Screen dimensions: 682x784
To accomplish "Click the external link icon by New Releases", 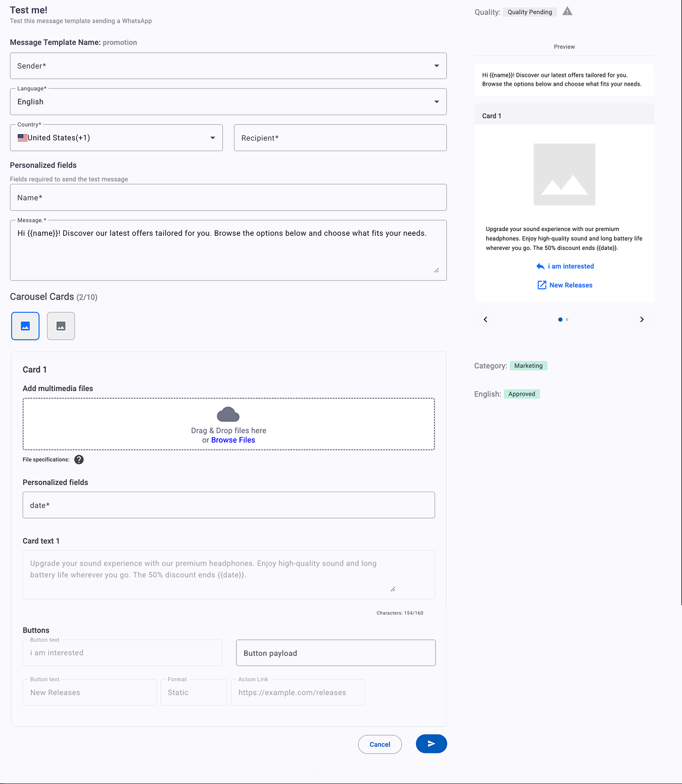I will click(542, 285).
